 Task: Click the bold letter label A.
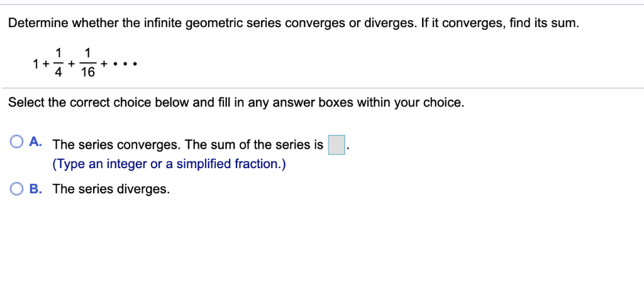(x=35, y=142)
